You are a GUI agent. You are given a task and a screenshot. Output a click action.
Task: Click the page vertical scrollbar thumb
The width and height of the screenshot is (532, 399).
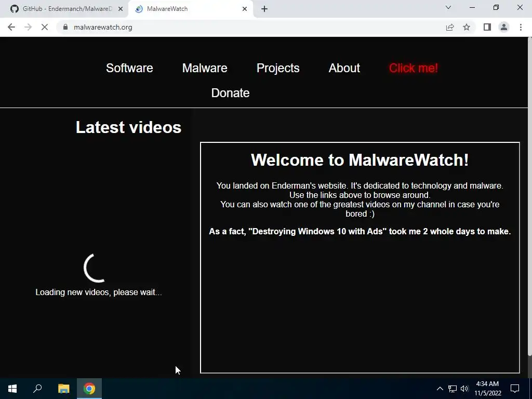coord(529,197)
